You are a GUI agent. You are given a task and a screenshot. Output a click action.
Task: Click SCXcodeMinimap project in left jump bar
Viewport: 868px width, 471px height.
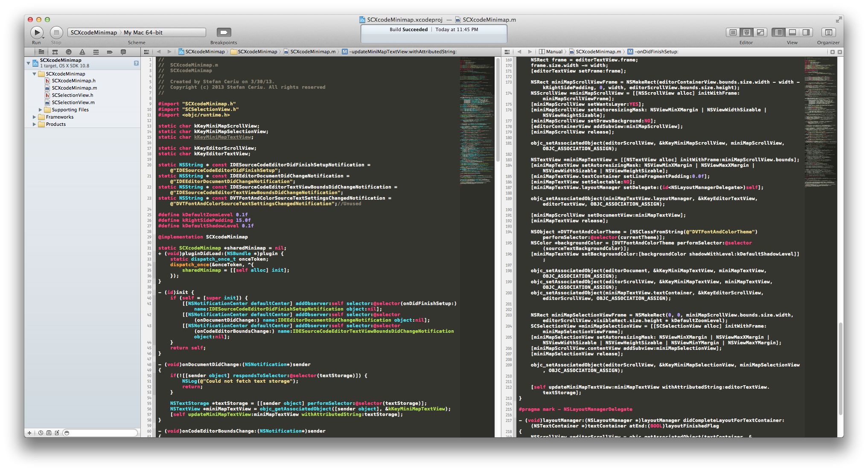click(x=201, y=52)
